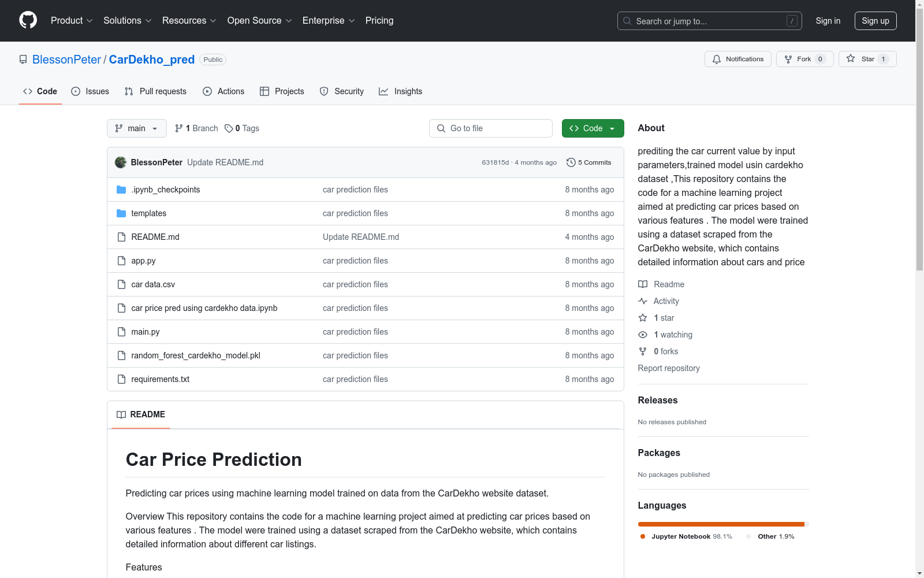Viewport: 924px width, 578px height.
Task: Open the 0 Tags link
Action: (242, 128)
